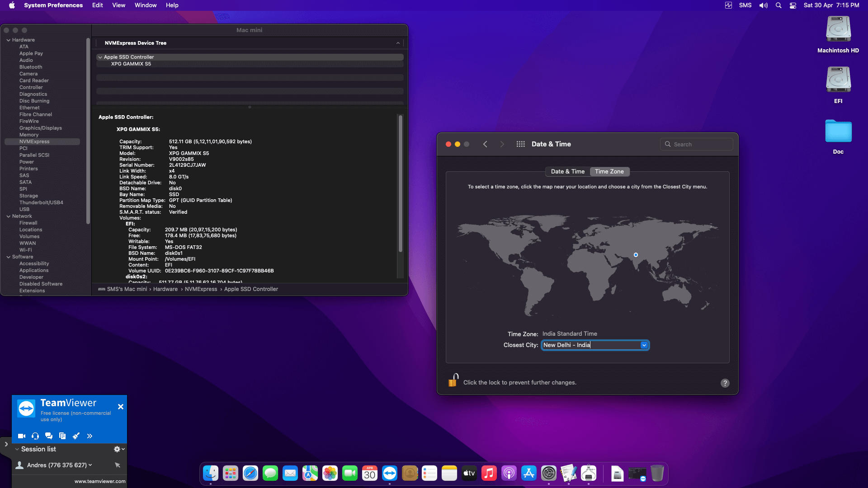
Task: Select Graphics/Displays in the sidebar
Action: tap(41, 128)
